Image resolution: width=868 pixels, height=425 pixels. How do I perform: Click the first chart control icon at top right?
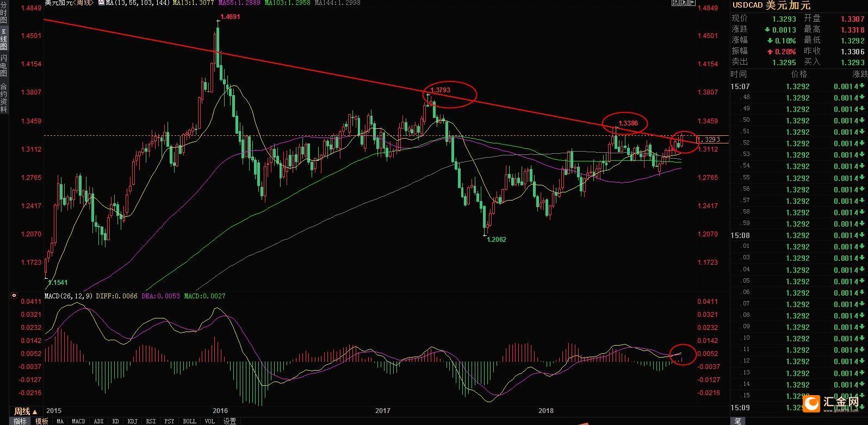coord(675,3)
